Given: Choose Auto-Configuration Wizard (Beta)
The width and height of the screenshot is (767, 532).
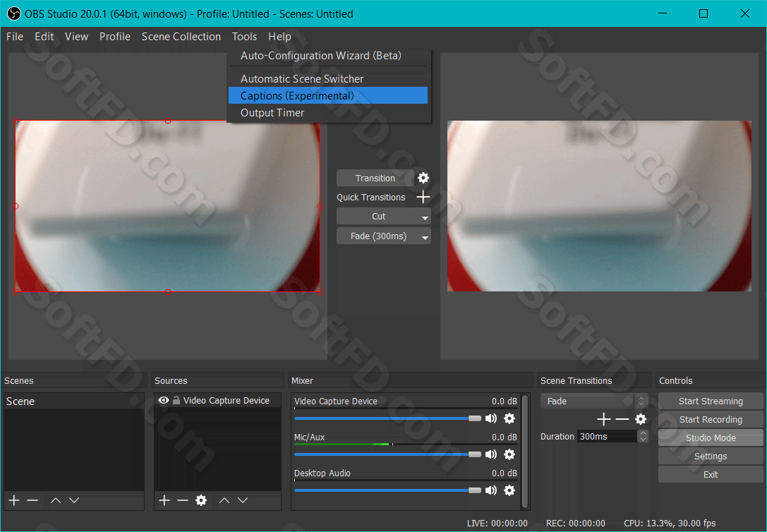Looking at the screenshot, I should [x=328, y=56].
